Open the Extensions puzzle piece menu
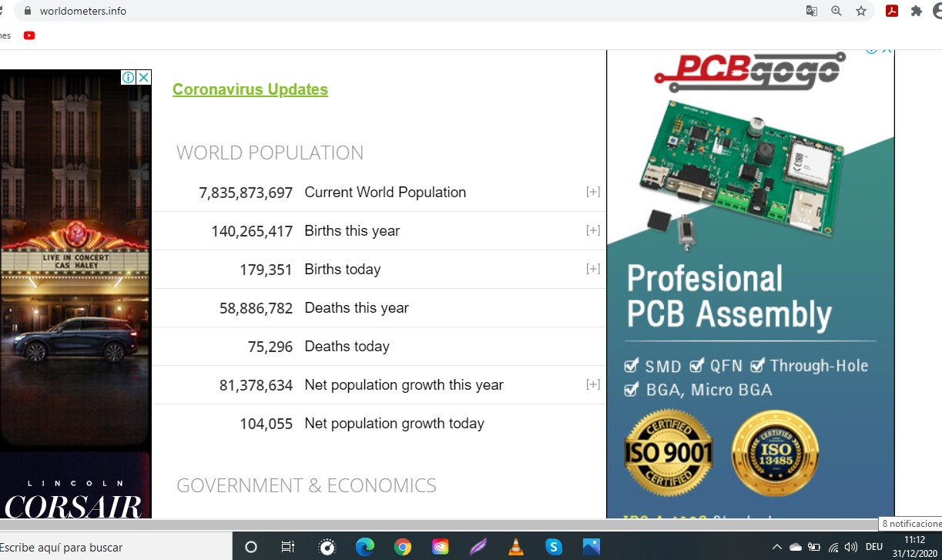 916,11
